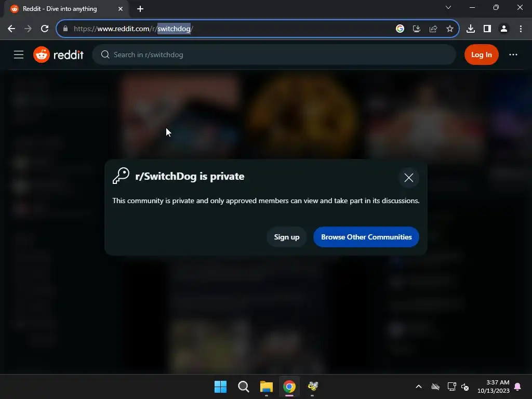Open the Google icon in address bar
Image resolution: width=532 pixels, height=399 pixels.
pos(400,29)
